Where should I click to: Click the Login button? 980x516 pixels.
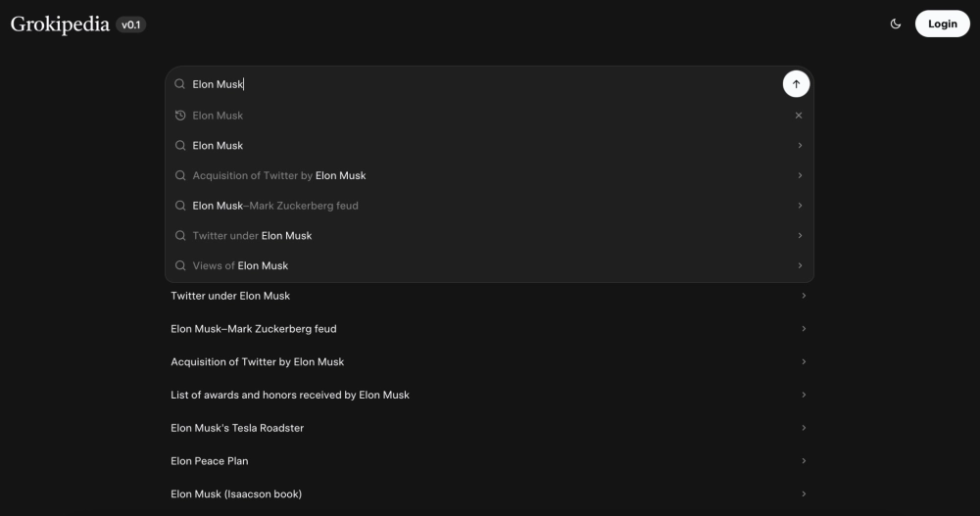click(942, 24)
